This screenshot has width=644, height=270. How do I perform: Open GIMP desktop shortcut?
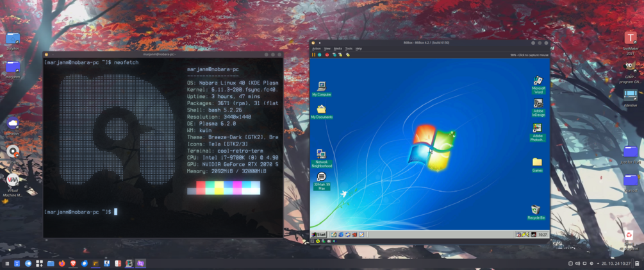631,72
